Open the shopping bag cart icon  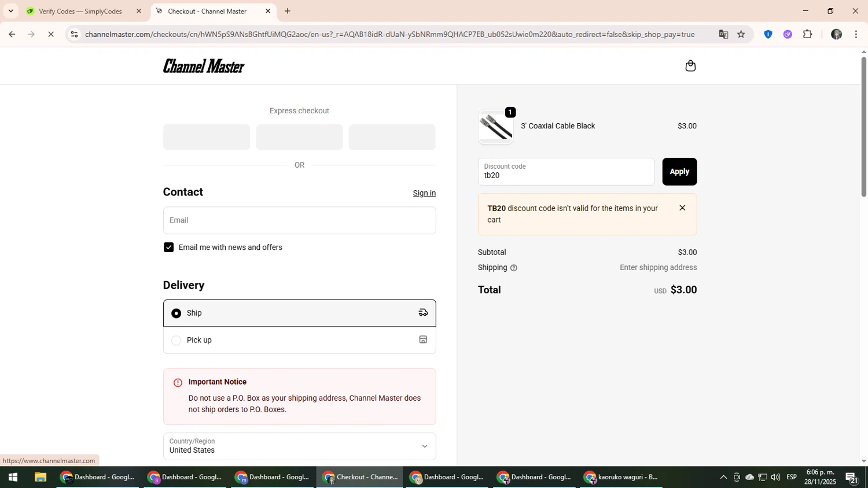690,66
